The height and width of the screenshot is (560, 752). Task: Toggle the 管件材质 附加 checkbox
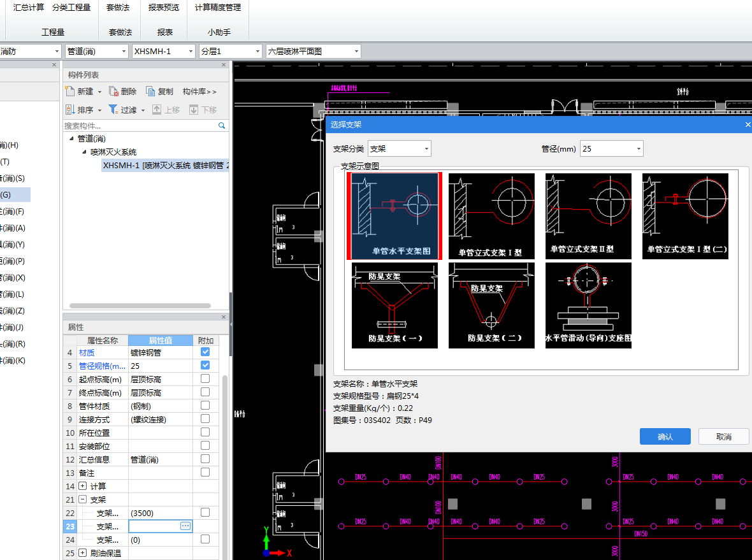(x=205, y=406)
